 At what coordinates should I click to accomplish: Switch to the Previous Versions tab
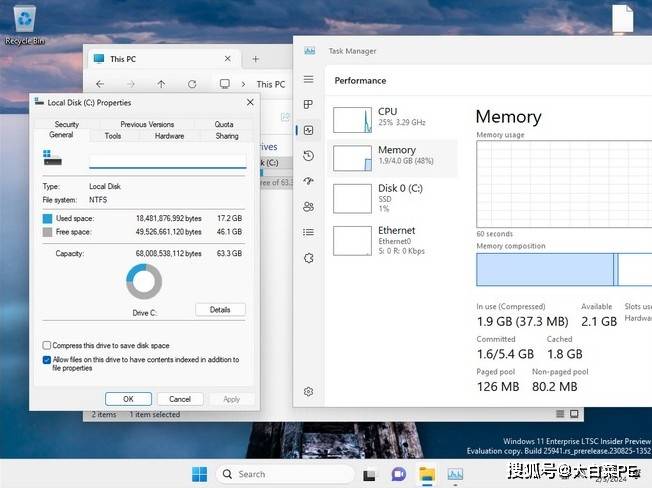(x=147, y=124)
